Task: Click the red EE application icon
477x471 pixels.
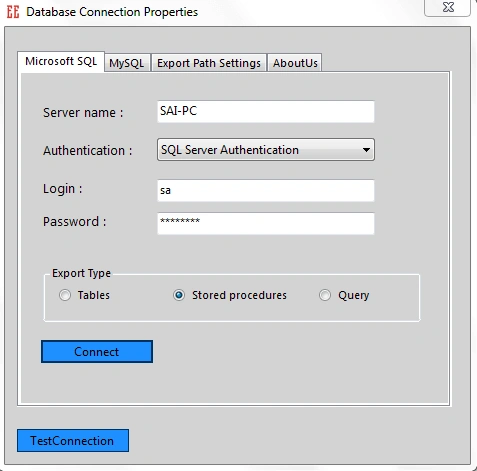Action: (13, 12)
